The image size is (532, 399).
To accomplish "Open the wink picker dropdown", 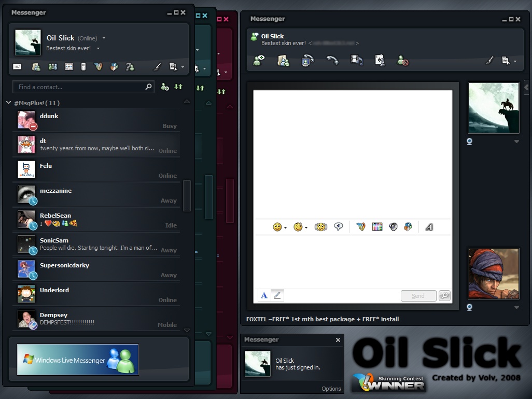I will [x=306, y=227].
